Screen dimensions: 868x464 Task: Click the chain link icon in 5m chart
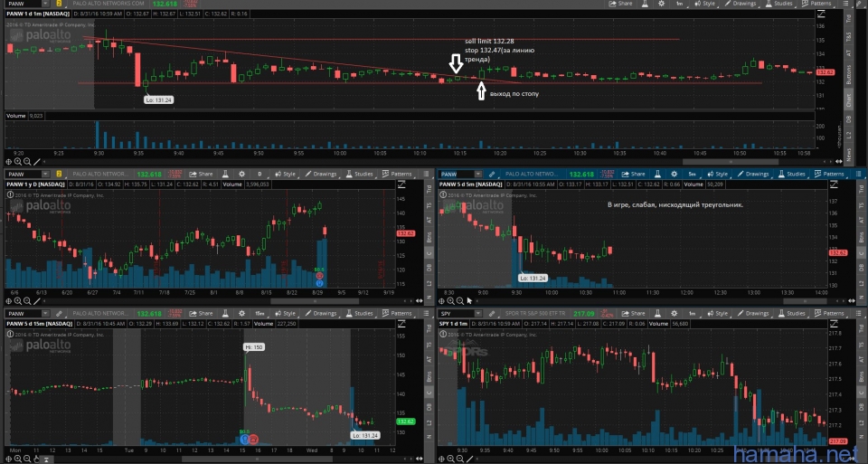click(x=492, y=174)
